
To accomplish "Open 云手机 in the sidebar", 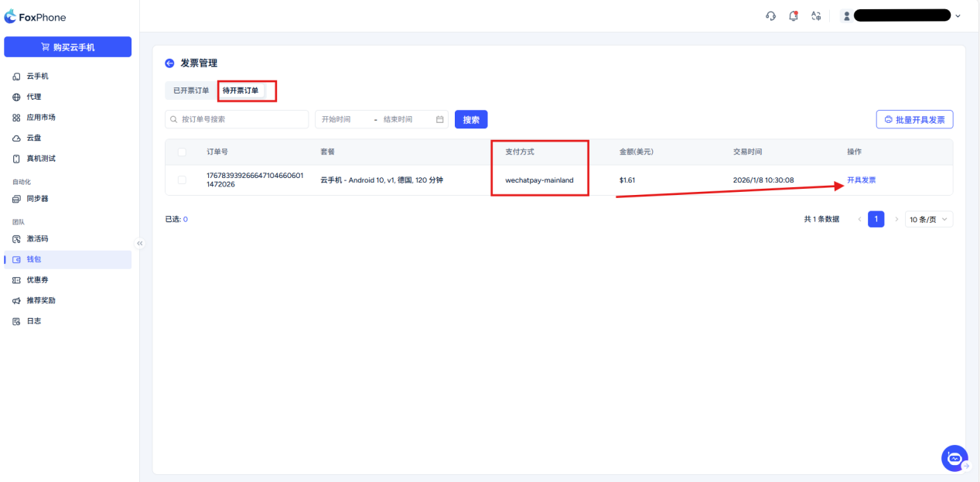I will click(38, 77).
